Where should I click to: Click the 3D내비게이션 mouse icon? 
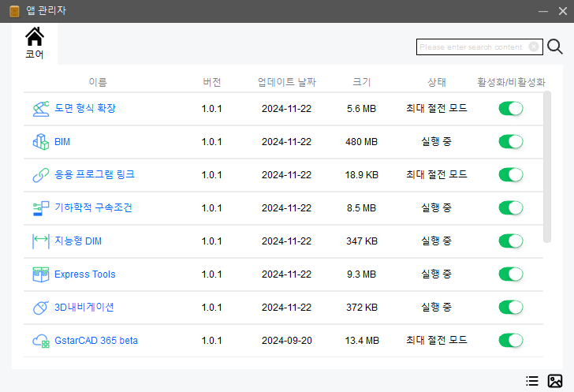[x=41, y=308]
